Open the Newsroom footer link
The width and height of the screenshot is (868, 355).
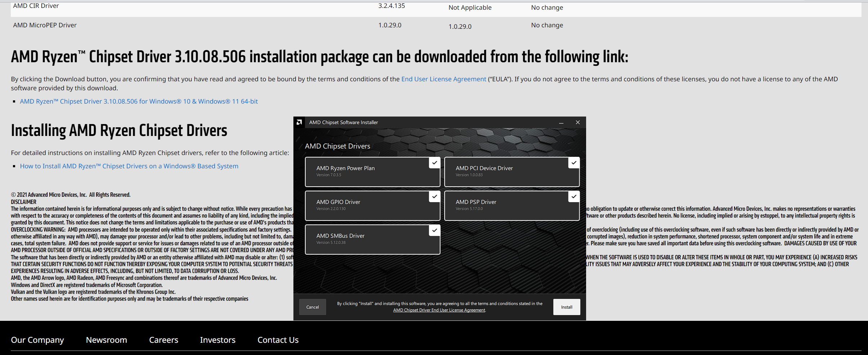(107, 340)
